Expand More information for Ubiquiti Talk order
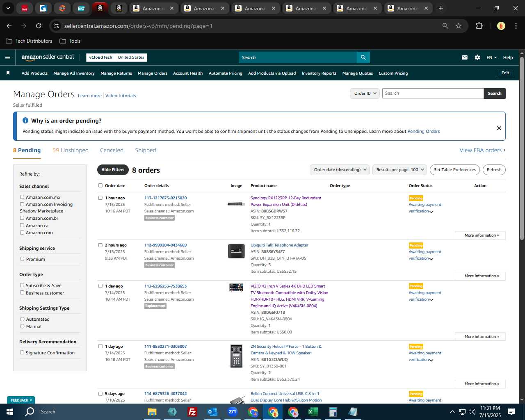Screen dimensions: 525x420 (481, 276)
